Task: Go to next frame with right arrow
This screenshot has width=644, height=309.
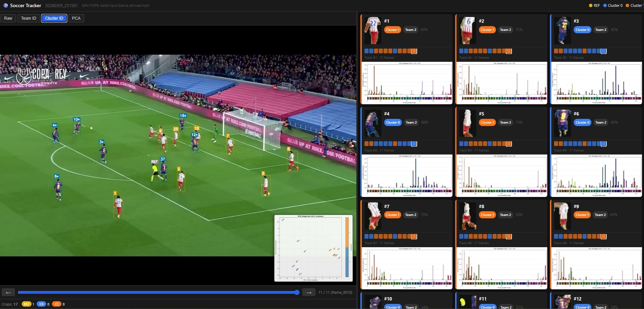Action: click(x=309, y=292)
